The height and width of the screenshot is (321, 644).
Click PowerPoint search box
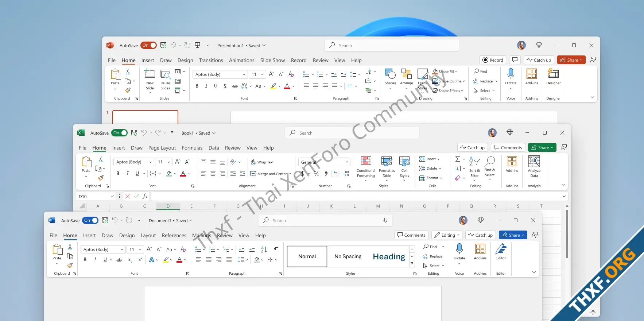click(x=392, y=45)
